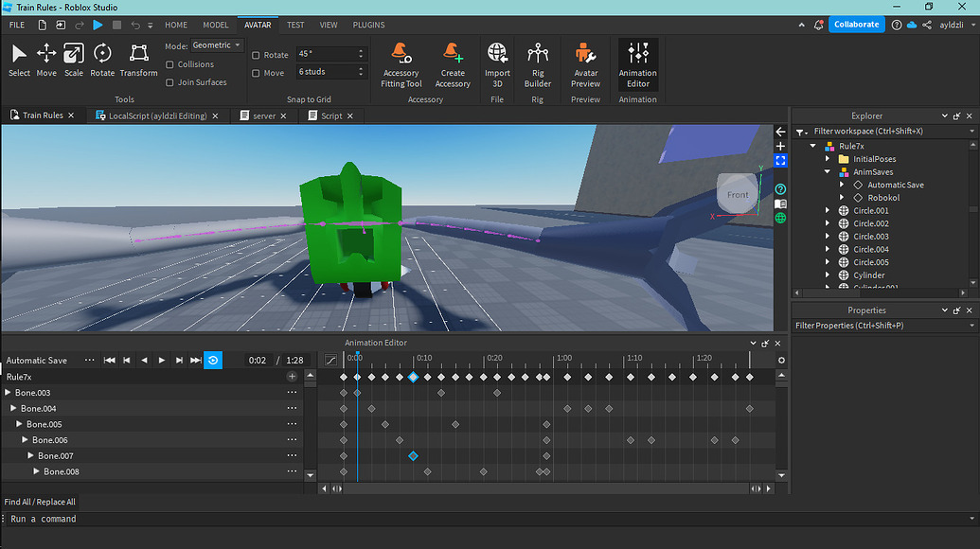Jump to previous keyframe
The height and width of the screenshot is (549, 980).
(127, 361)
